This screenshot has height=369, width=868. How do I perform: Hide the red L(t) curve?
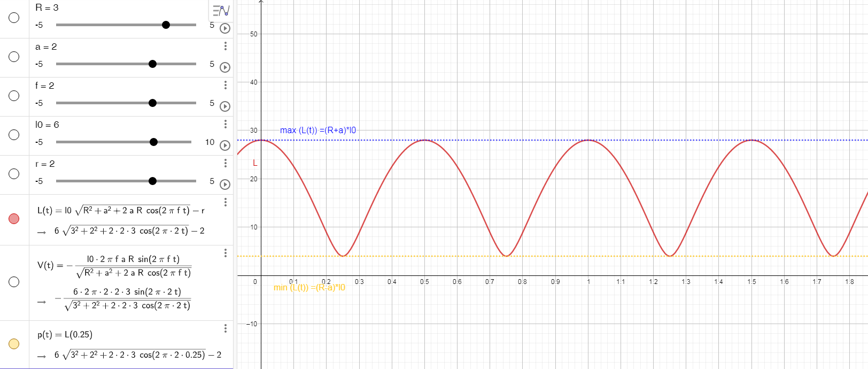click(14, 219)
